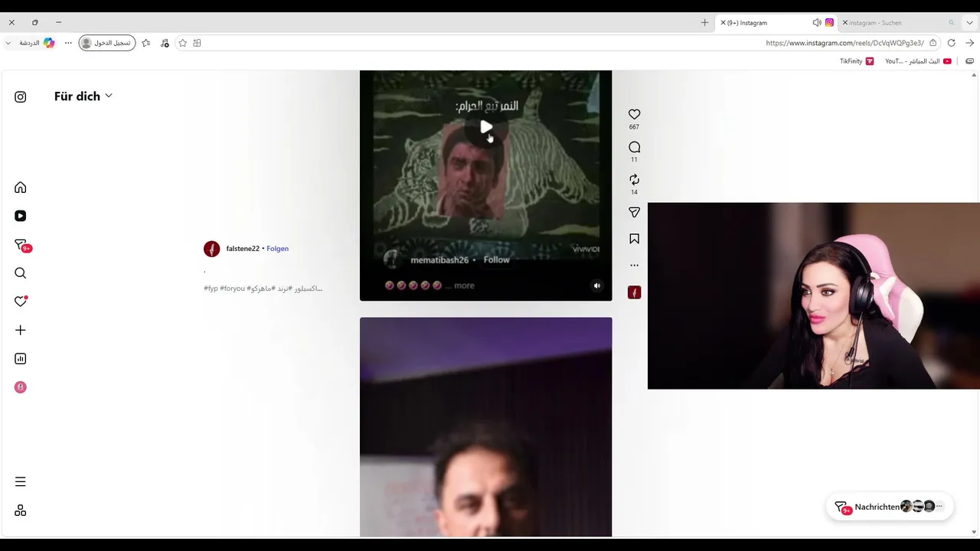Open the Favorites list icon in toolbar
Viewport: 980px width, 551px height.
[146, 43]
